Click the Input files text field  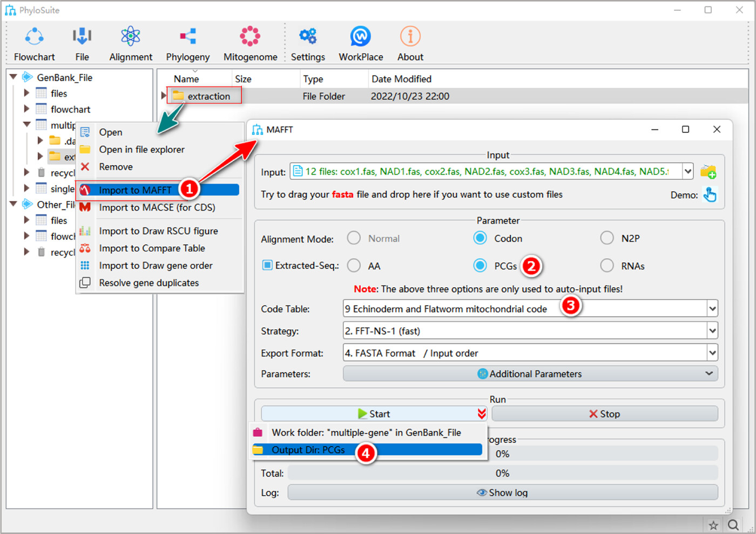[485, 172]
